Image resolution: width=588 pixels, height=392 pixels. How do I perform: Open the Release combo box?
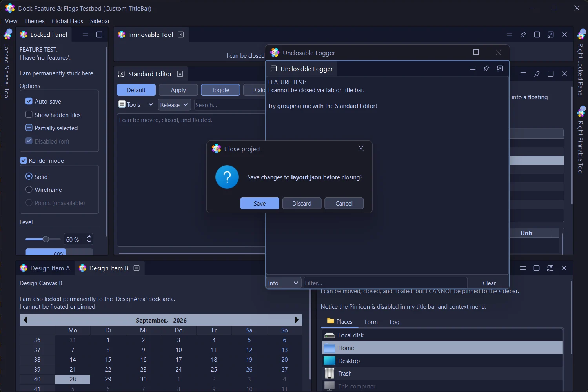tap(174, 105)
